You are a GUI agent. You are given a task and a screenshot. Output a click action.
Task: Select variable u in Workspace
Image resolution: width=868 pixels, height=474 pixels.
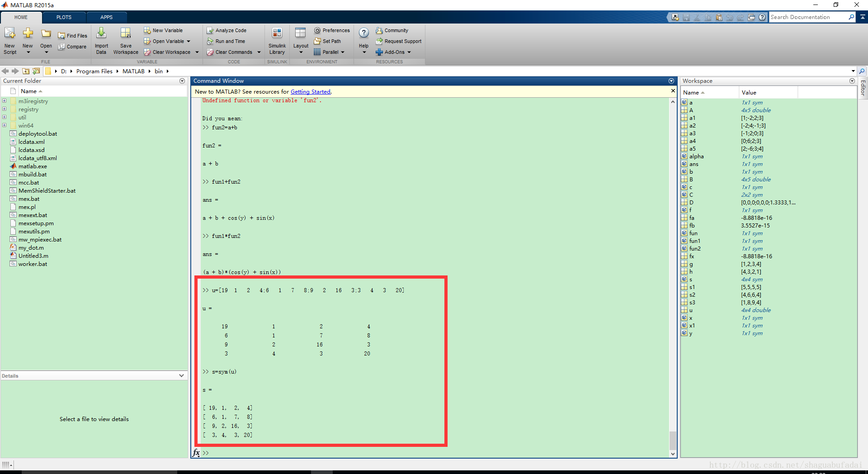690,310
